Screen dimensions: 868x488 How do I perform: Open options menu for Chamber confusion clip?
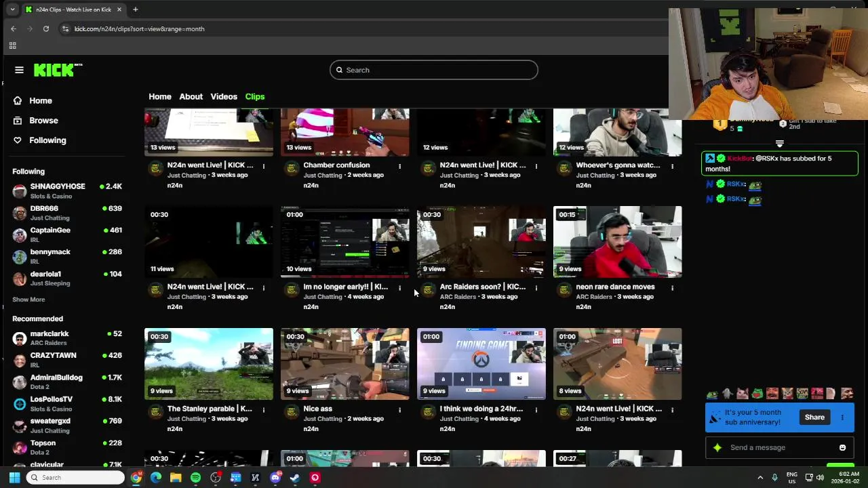pyautogui.click(x=399, y=166)
